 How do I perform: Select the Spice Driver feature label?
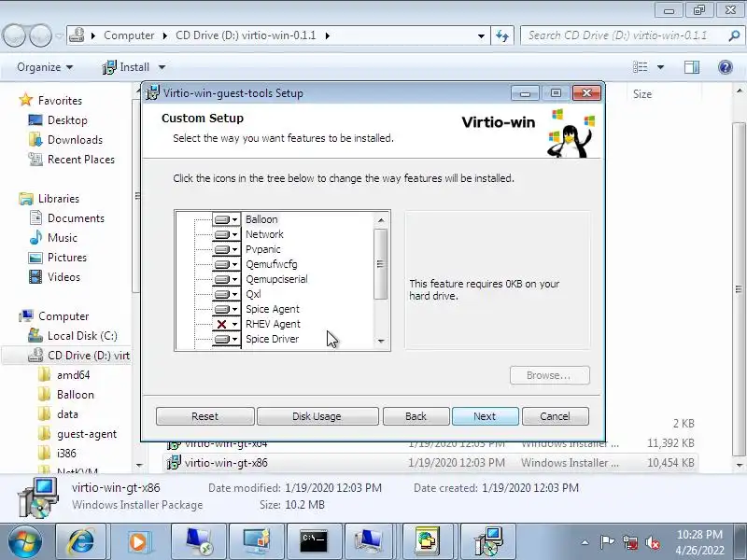point(273,339)
